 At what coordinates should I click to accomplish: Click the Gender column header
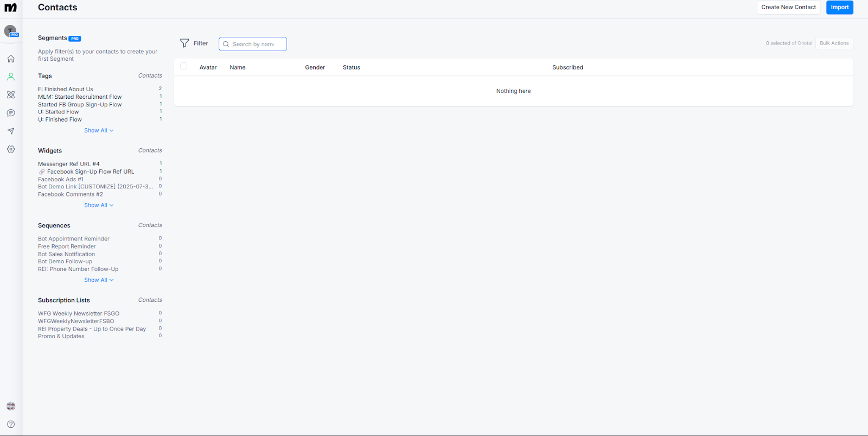pos(315,67)
